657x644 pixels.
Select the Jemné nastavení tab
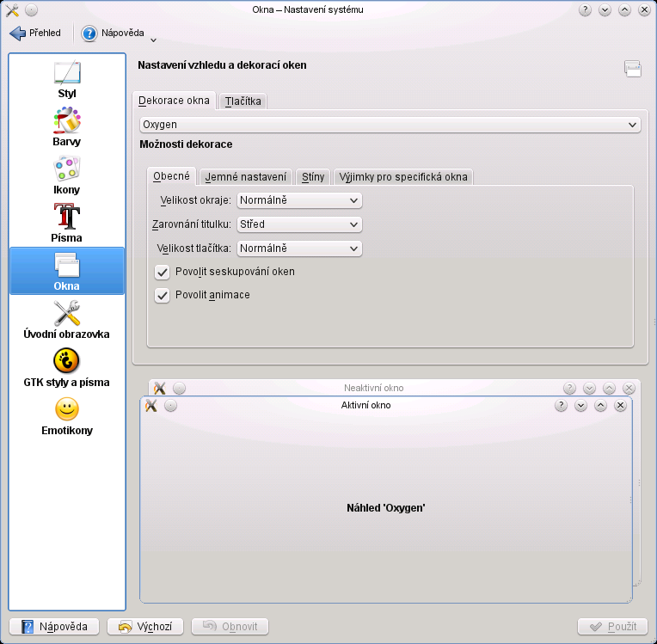coord(246,177)
